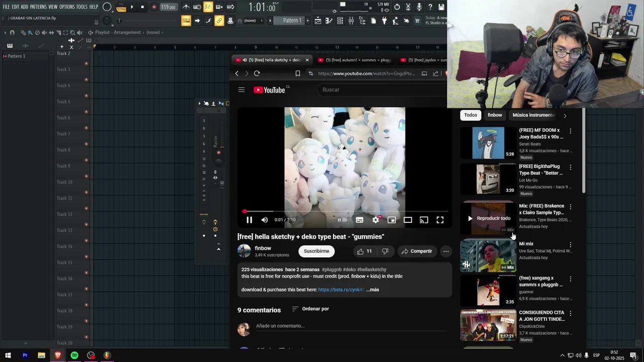The height and width of the screenshot is (362, 644).
Task: Open the video more actions menu
Action: (446, 251)
